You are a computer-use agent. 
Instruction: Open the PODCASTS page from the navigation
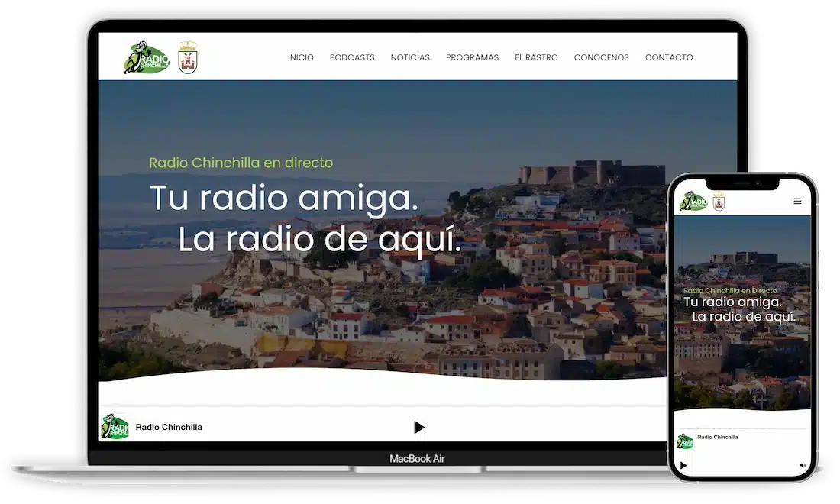(x=352, y=57)
